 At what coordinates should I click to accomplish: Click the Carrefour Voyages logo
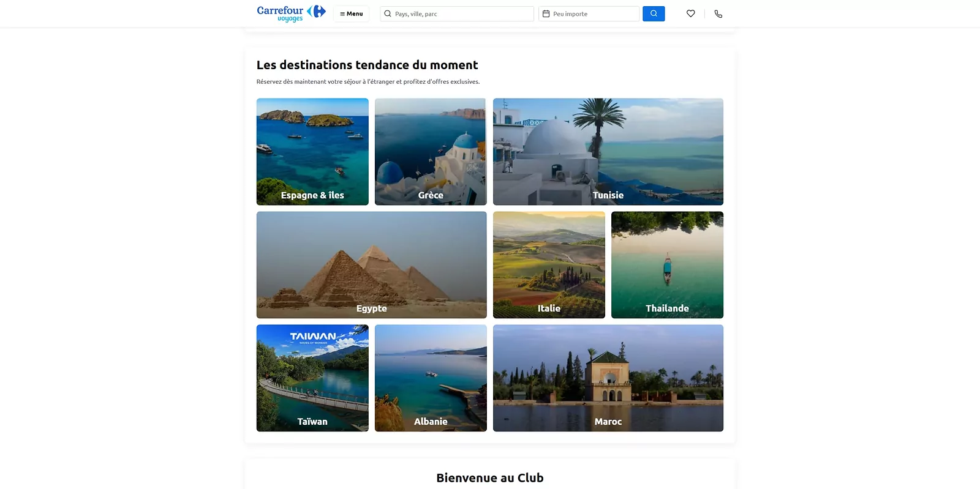[291, 13]
